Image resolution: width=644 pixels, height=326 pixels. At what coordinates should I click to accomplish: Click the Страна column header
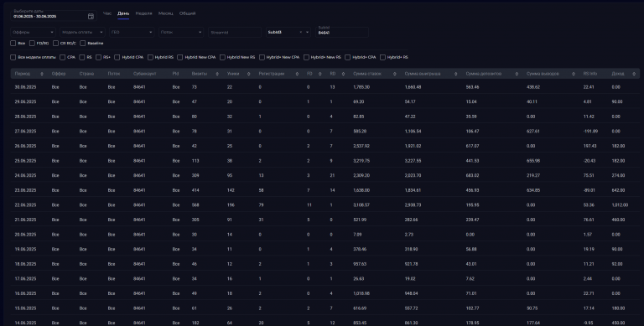pos(86,74)
